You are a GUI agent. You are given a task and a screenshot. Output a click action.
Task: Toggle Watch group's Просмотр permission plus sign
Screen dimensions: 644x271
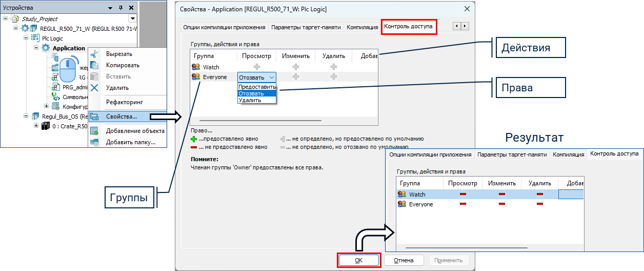257,67
